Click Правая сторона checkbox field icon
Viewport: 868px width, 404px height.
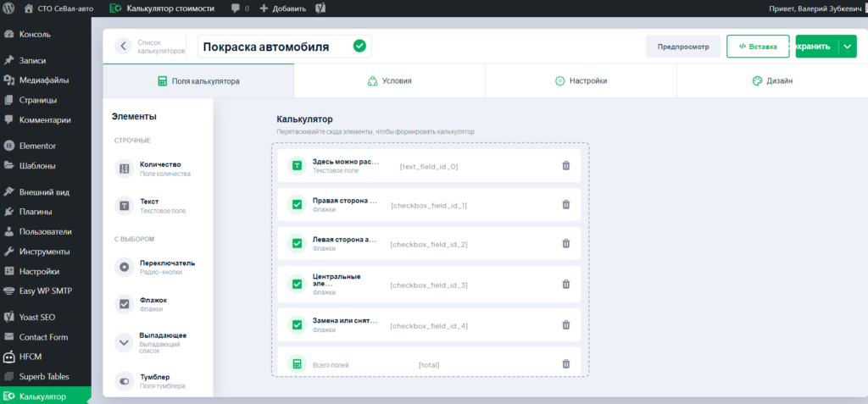point(297,205)
